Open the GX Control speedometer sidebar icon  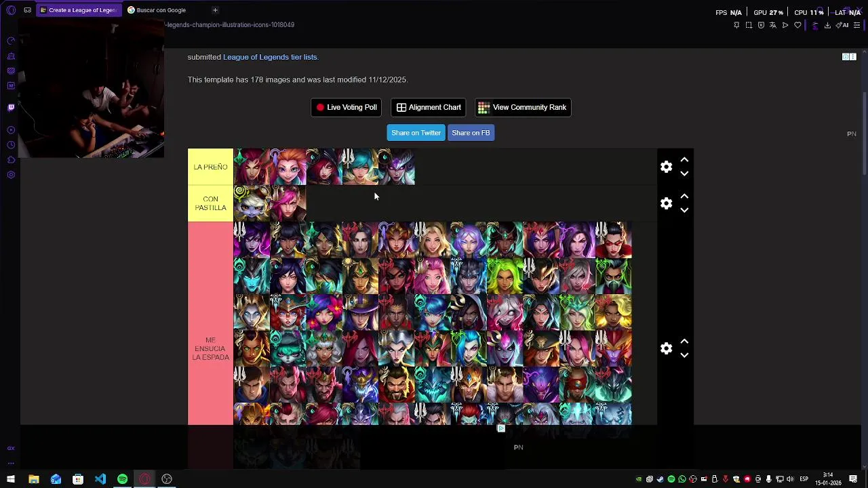click(11, 41)
